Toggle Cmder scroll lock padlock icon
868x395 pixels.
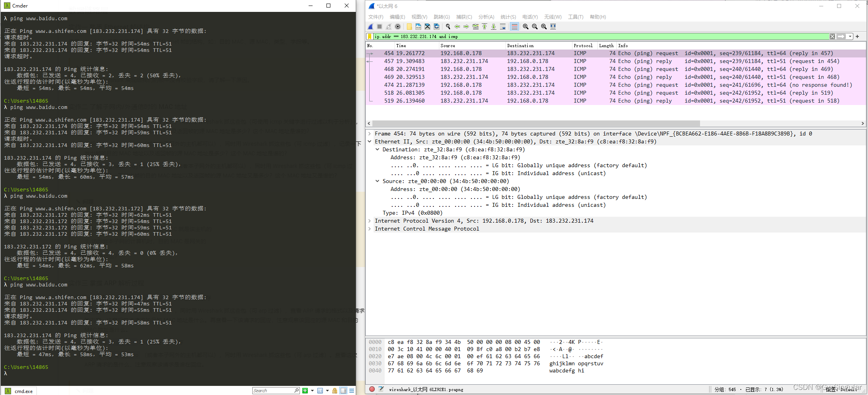tap(335, 391)
